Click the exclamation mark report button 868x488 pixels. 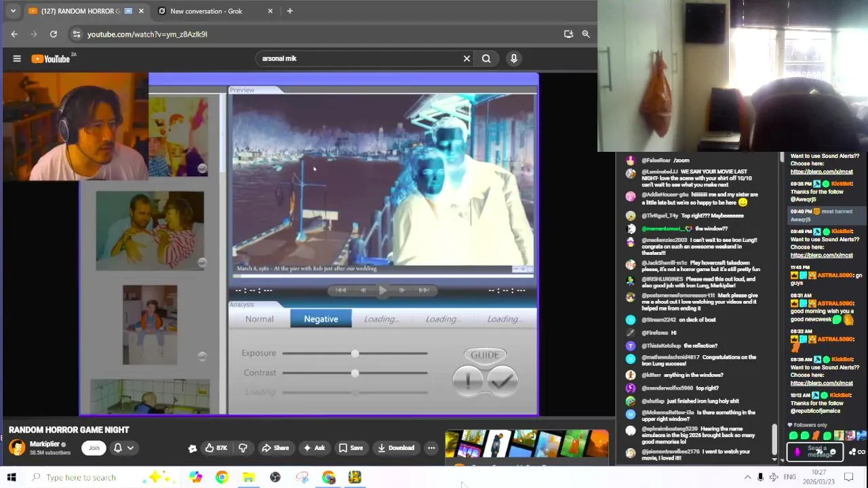click(469, 382)
